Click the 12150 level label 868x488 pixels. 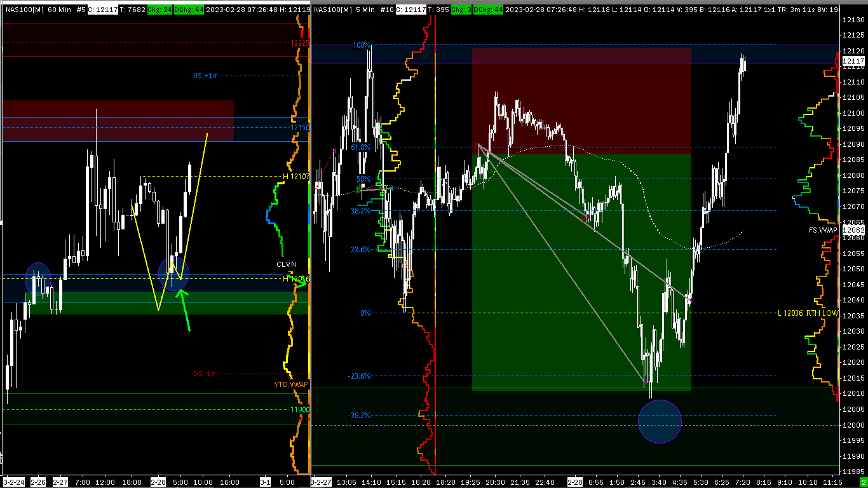[x=300, y=128]
